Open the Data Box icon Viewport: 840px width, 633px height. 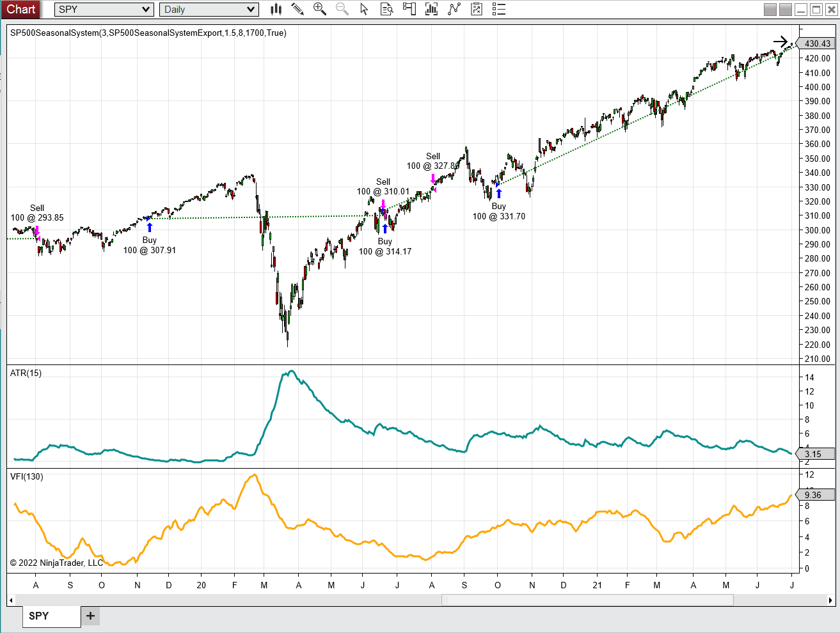tap(386, 9)
